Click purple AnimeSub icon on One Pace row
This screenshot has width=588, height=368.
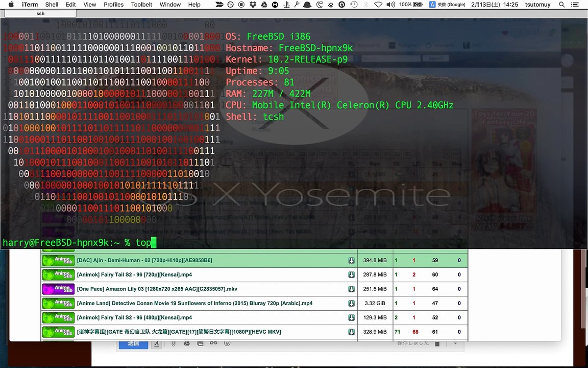coord(58,289)
